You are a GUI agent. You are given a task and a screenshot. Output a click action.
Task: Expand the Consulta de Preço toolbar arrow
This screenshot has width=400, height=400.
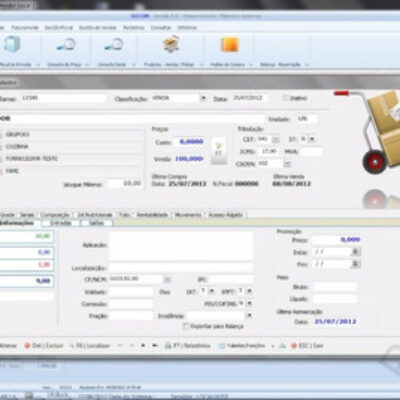(x=87, y=64)
